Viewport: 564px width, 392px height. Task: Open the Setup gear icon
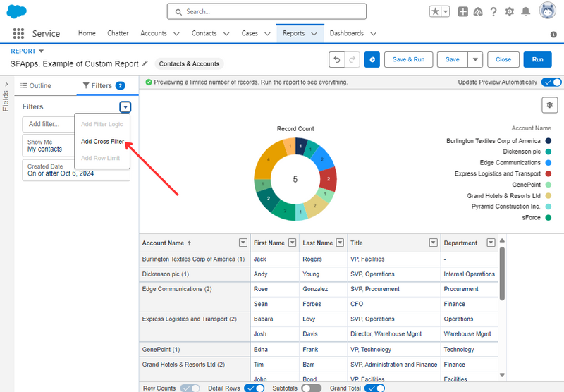click(x=509, y=12)
